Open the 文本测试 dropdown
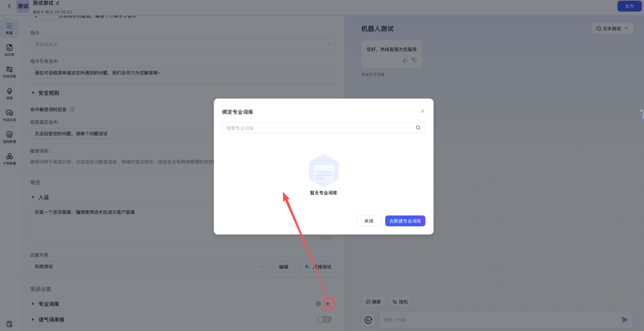 [612, 28]
